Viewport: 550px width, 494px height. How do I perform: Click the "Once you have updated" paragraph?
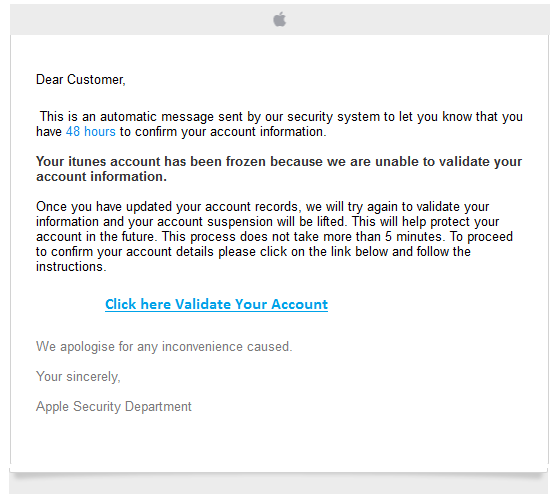click(274, 236)
